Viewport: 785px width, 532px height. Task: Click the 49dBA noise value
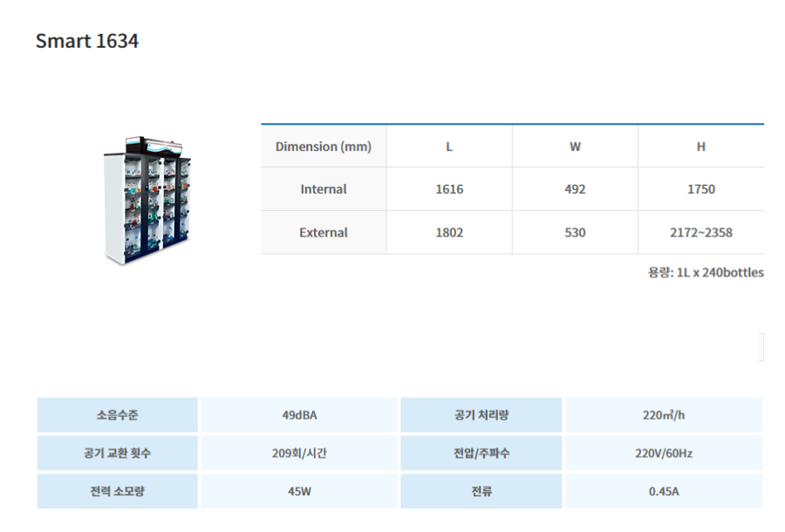(x=299, y=415)
